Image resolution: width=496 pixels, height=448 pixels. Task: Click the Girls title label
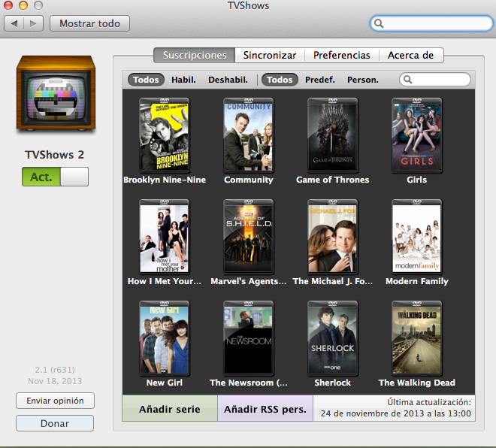(x=416, y=180)
